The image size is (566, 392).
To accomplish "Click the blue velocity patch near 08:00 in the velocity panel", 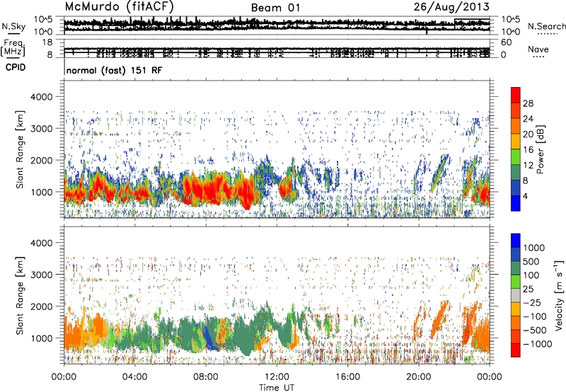I will click(x=209, y=338).
